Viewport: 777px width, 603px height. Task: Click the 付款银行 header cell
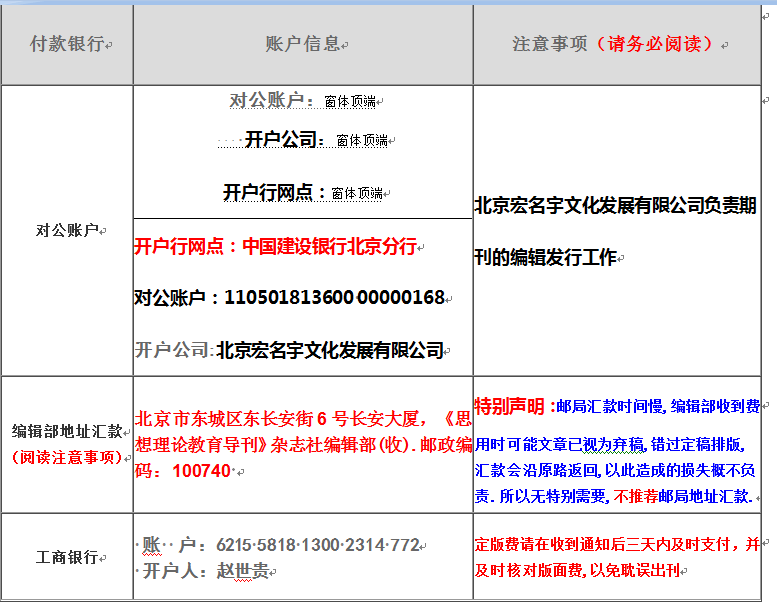pyautogui.click(x=67, y=45)
